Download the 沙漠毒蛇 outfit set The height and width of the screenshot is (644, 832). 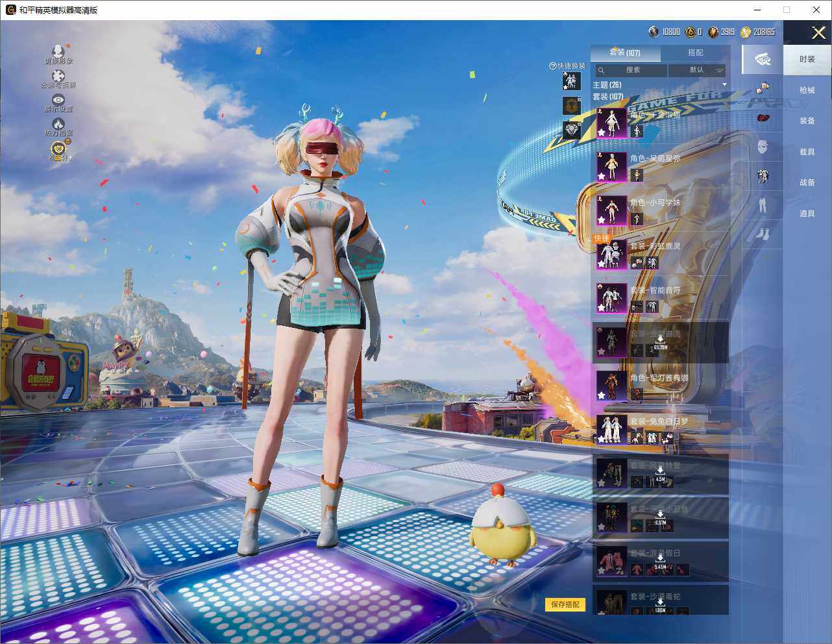click(x=660, y=605)
